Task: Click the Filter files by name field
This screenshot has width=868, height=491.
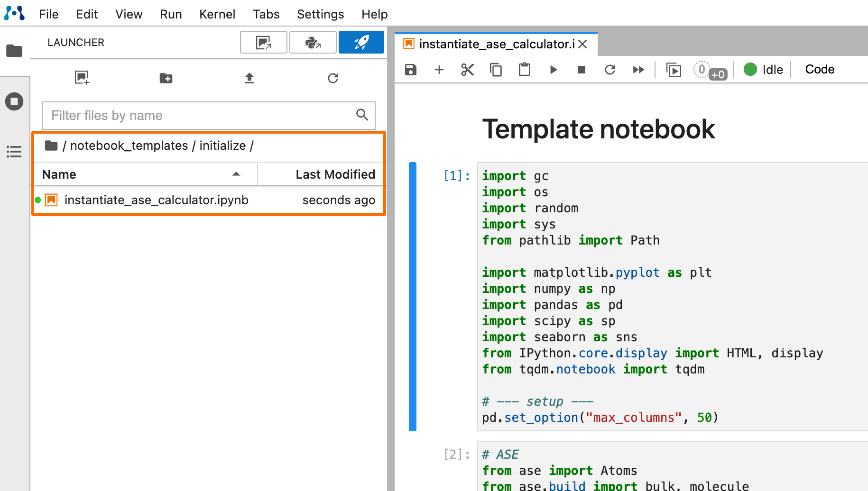Action: coord(209,115)
